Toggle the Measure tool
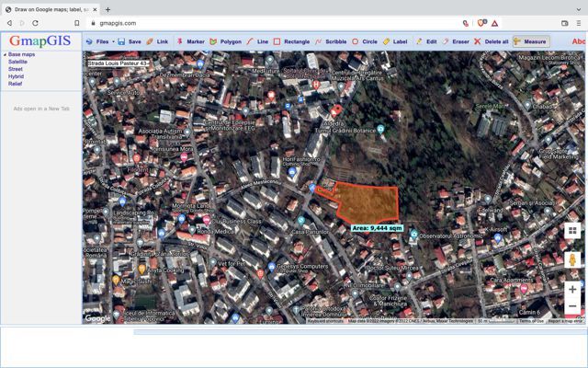The height and width of the screenshot is (368, 588). (531, 41)
